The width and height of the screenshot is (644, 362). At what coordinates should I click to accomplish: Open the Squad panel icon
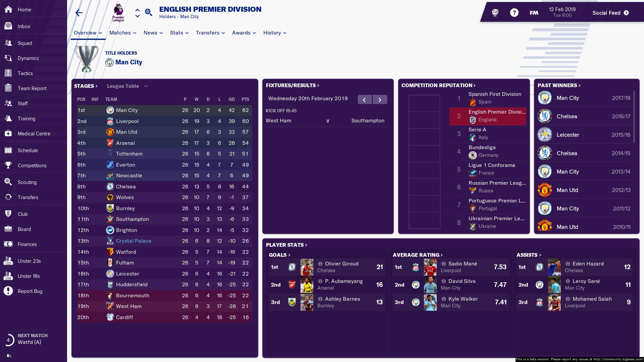click(x=9, y=43)
